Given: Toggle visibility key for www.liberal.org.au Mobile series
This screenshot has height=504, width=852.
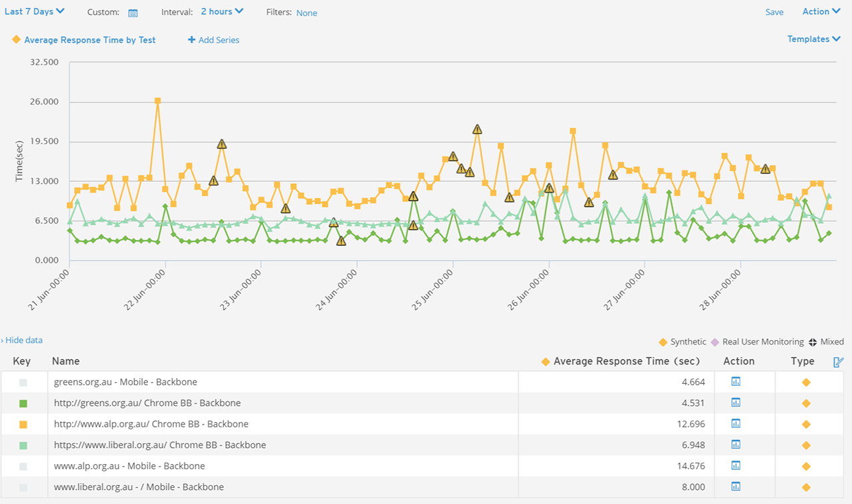Looking at the screenshot, I should coord(23,487).
